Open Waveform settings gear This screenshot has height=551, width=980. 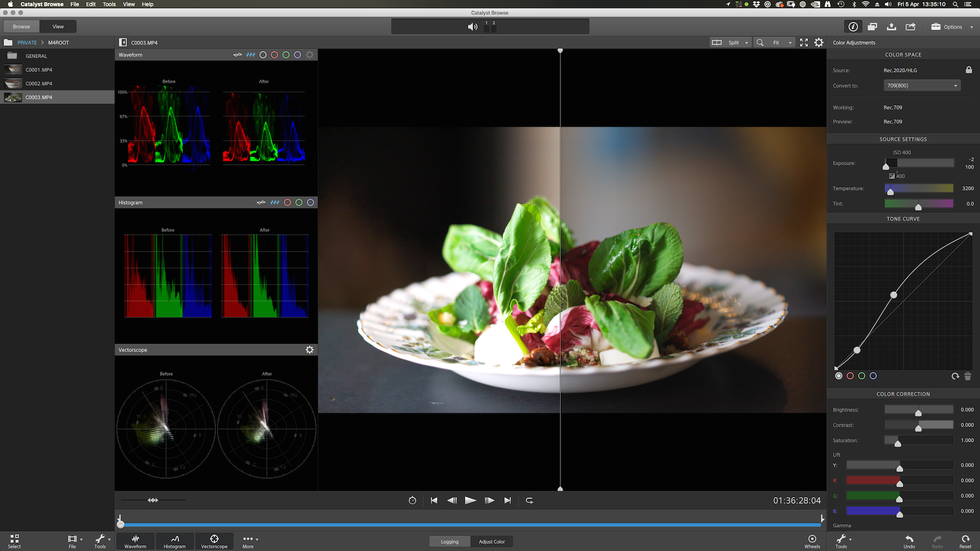[x=310, y=55]
